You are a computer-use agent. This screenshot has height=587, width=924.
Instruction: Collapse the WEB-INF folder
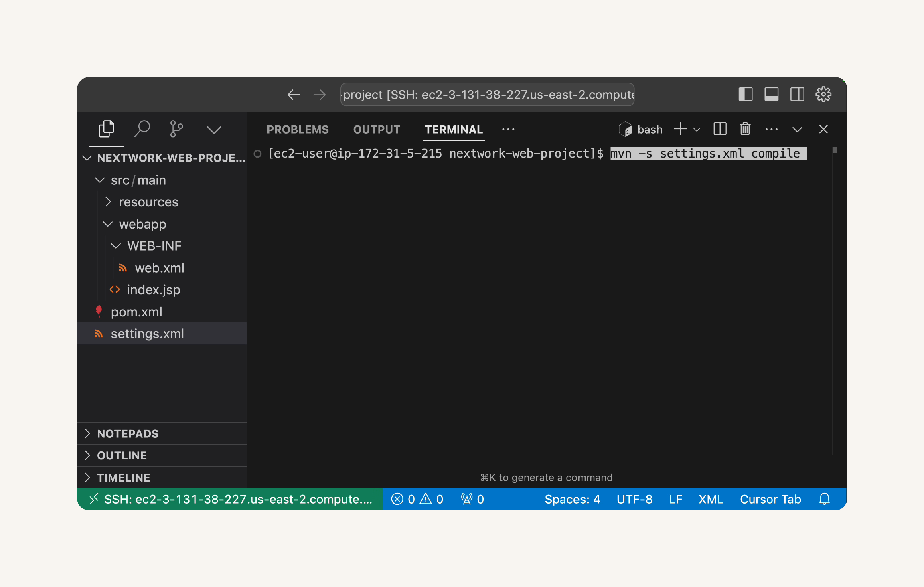(x=162, y=246)
